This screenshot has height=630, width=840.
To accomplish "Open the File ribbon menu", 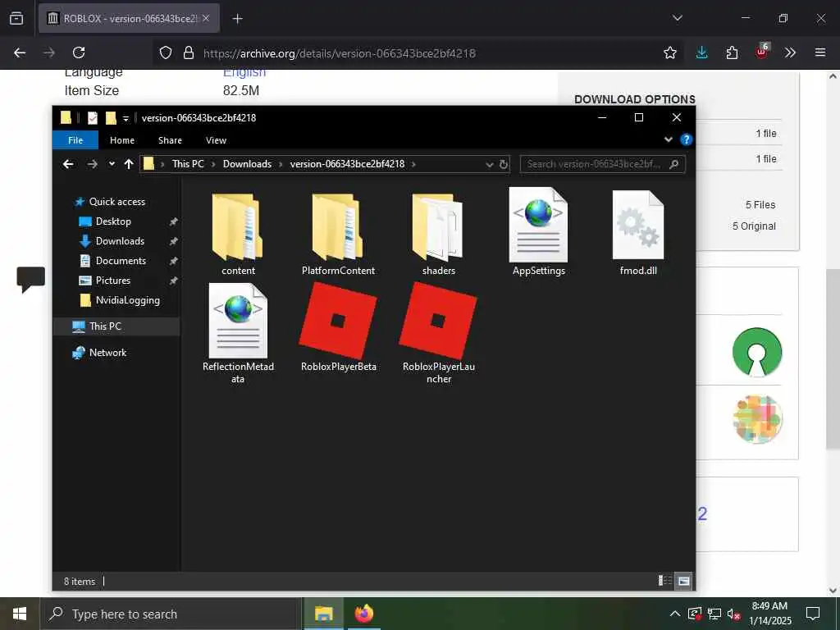I will coord(75,140).
